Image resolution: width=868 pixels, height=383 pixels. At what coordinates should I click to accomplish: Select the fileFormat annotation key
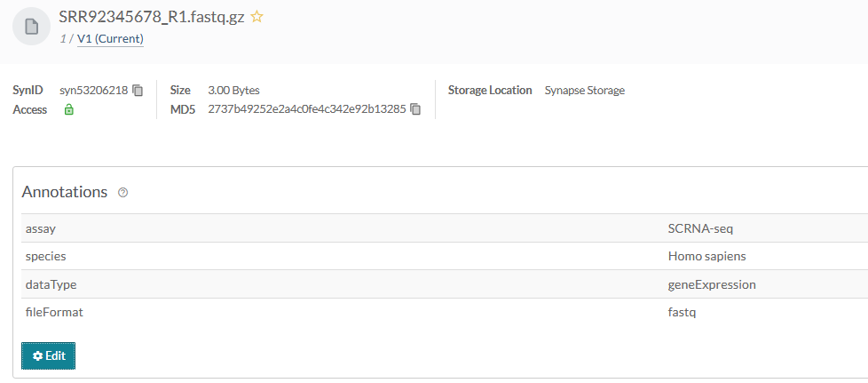(54, 313)
